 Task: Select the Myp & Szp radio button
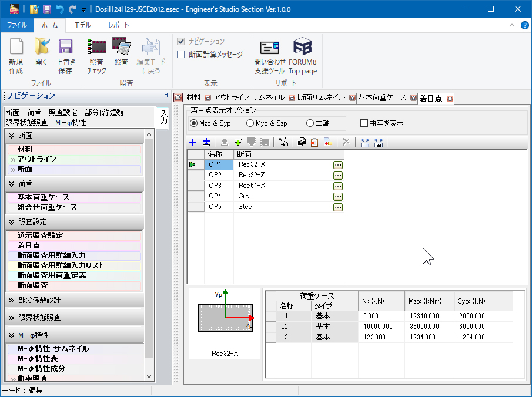pos(250,123)
